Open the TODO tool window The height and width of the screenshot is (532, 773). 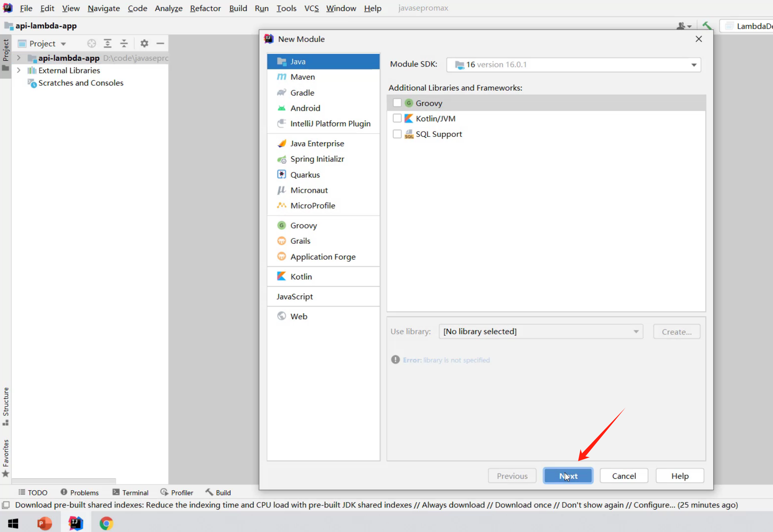click(x=33, y=492)
